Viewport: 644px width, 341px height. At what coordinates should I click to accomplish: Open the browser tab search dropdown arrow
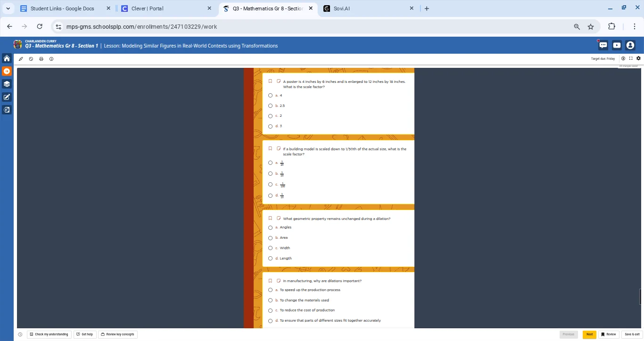pyautogui.click(x=8, y=8)
